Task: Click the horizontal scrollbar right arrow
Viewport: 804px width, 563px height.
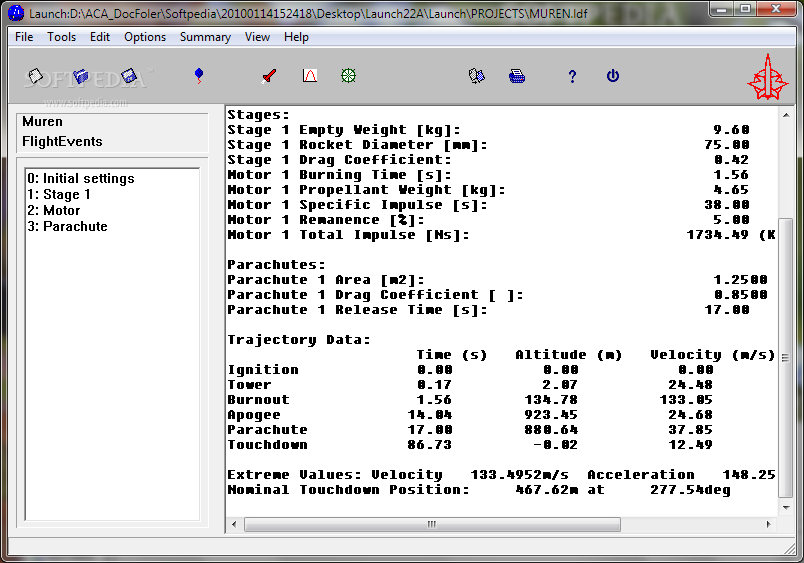Action: pos(769,524)
